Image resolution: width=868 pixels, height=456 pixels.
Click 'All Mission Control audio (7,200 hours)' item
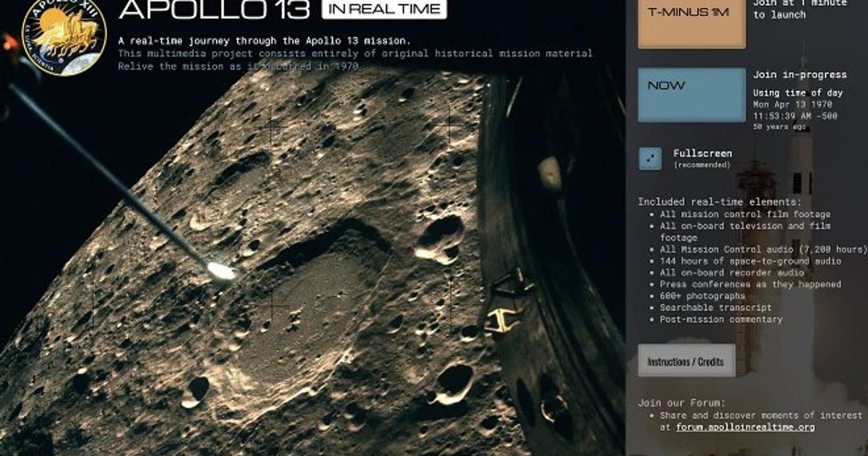(x=763, y=249)
